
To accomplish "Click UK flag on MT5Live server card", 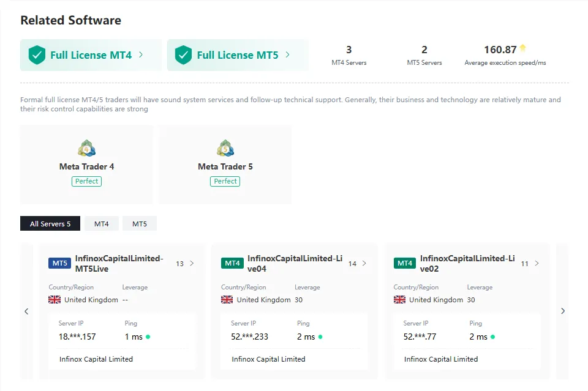I will click(x=55, y=300).
